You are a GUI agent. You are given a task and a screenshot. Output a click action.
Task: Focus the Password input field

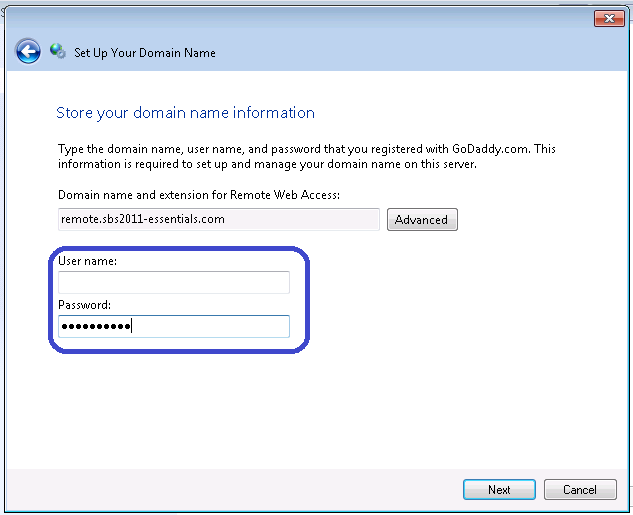click(x=210, y=326)
